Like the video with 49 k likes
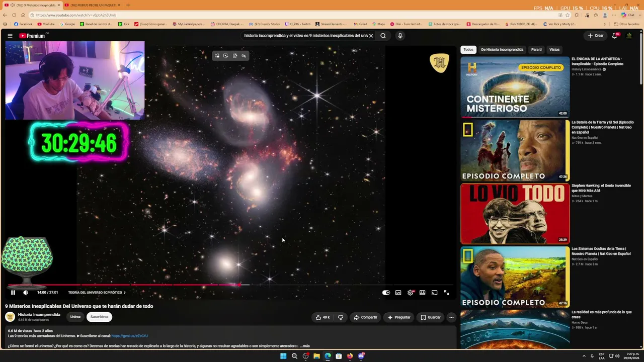This screenshot has width=644, height=362. pos(323,317)
